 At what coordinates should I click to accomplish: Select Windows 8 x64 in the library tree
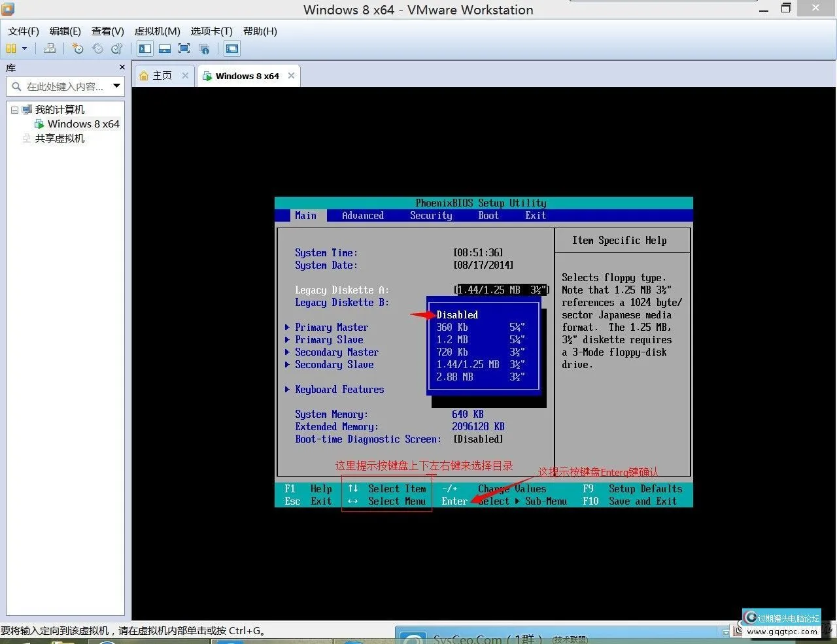pos(83,124)
